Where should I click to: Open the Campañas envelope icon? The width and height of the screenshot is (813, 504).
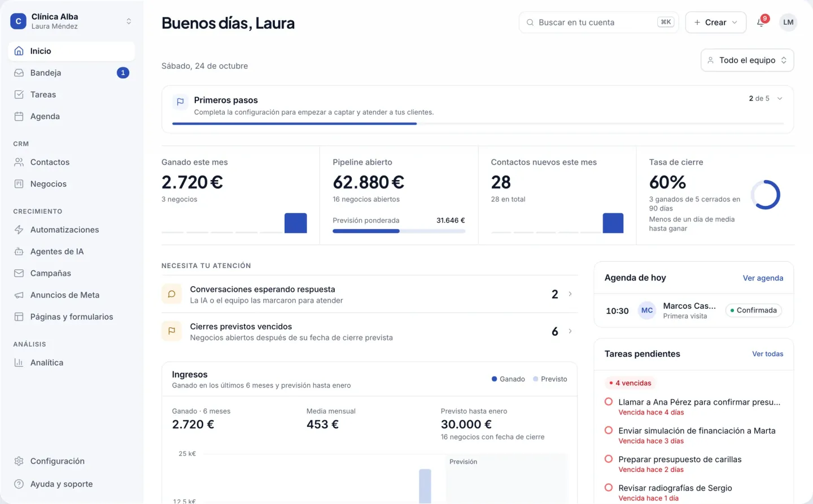19,273
